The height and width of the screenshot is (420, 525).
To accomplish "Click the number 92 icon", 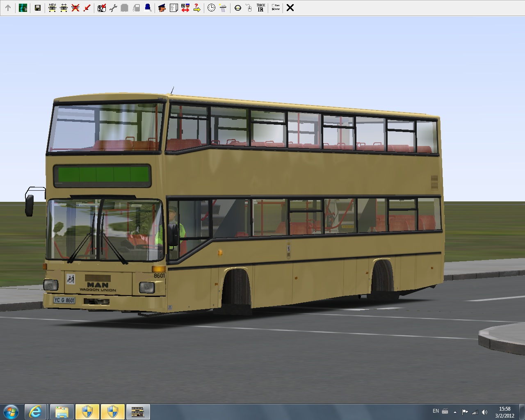I will point(102,8).
